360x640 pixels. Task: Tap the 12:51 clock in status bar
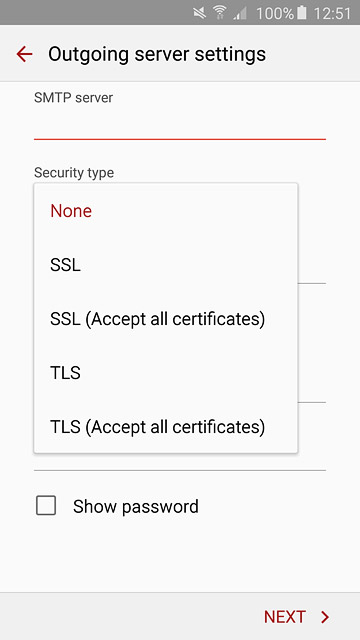click(332, 13)
